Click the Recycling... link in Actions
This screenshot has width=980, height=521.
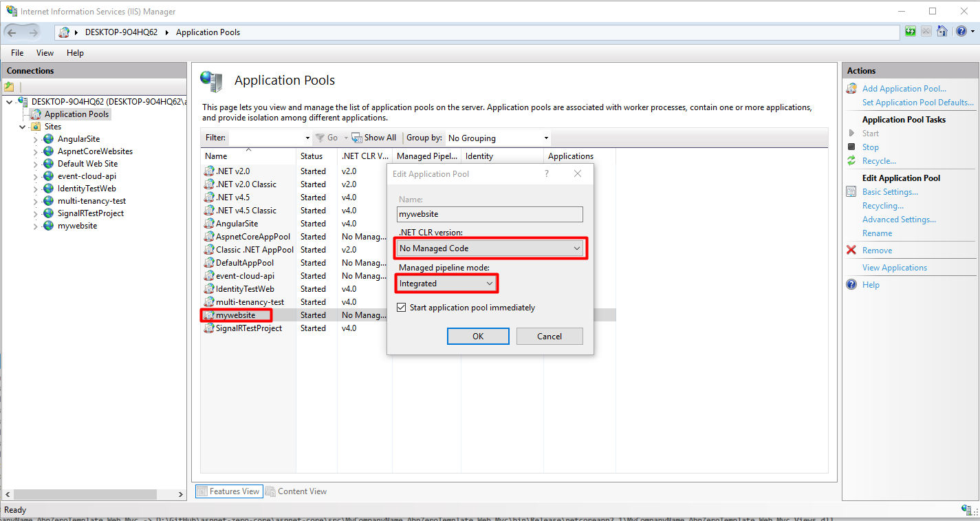coord(883,206)
